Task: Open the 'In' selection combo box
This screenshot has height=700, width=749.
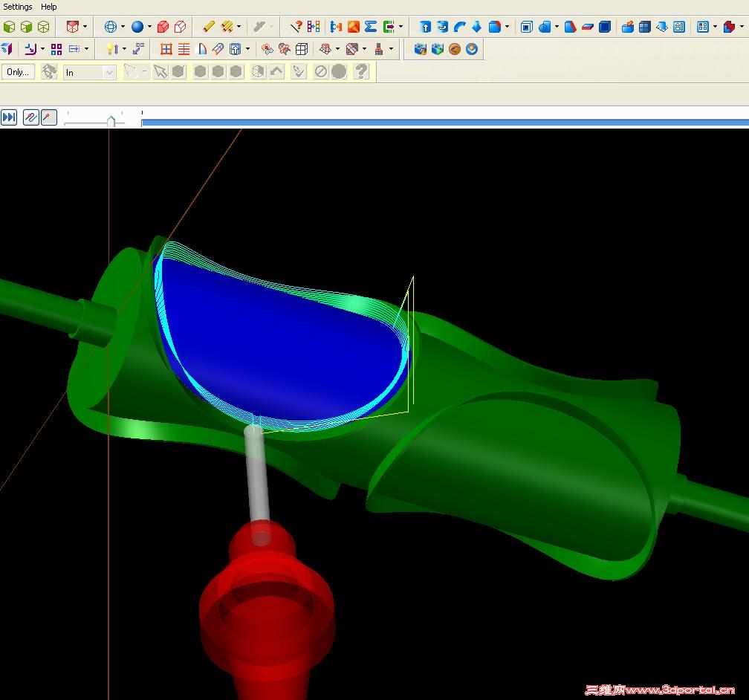Action: point(89,73)
